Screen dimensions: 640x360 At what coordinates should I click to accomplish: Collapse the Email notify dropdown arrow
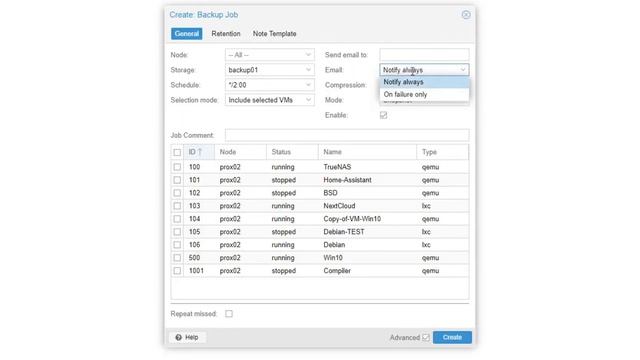[x=463, y=70]
